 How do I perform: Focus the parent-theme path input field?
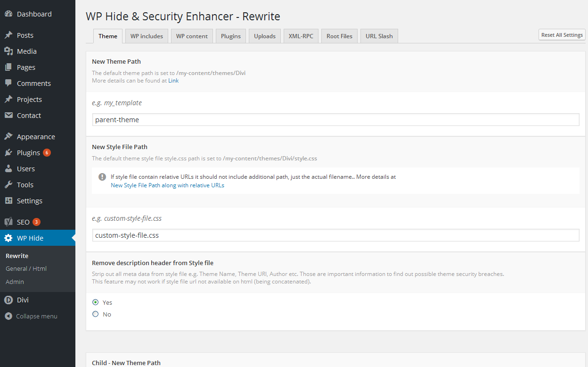pyautogui.click(x=335, y=120)
